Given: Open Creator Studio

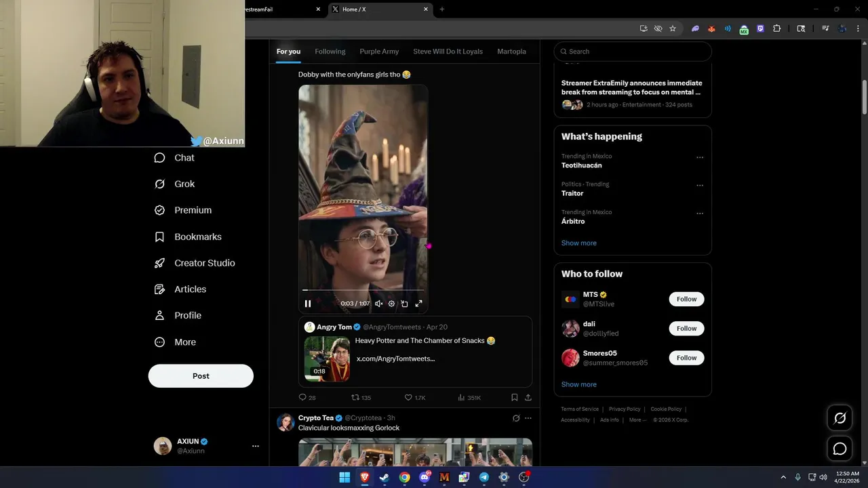Looking at the screenshot, I should click(x=195, y=263).
